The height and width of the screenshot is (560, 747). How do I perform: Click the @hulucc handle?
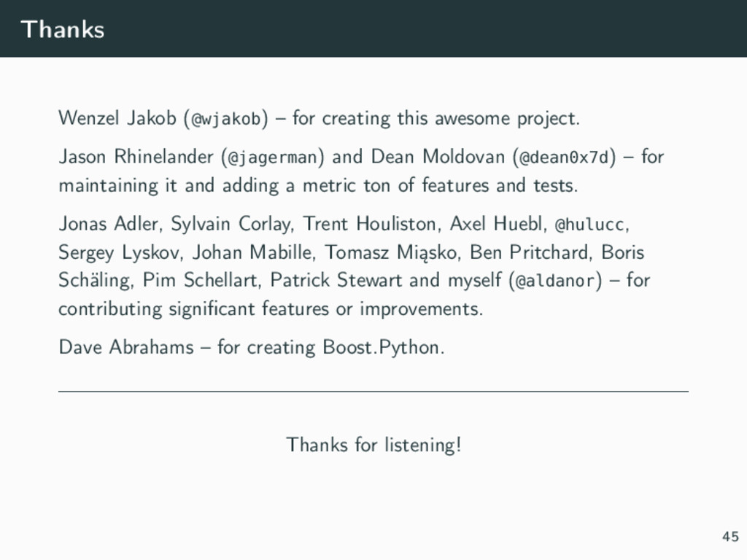[589, 223]
